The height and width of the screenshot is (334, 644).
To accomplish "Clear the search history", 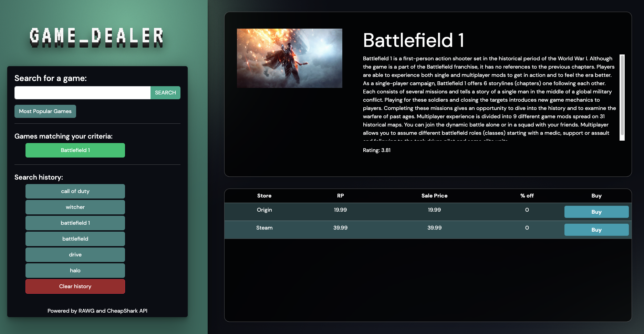I will (75, 286).
